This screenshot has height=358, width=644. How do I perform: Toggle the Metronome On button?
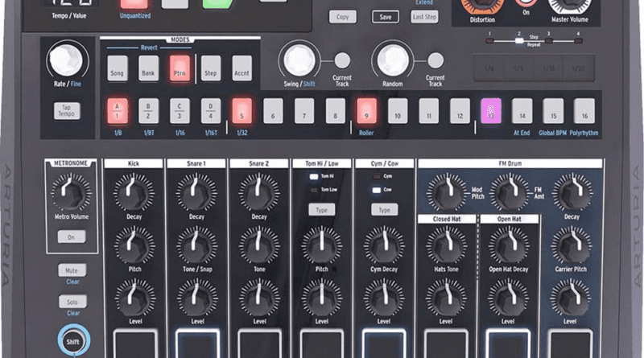click(70, 237)
